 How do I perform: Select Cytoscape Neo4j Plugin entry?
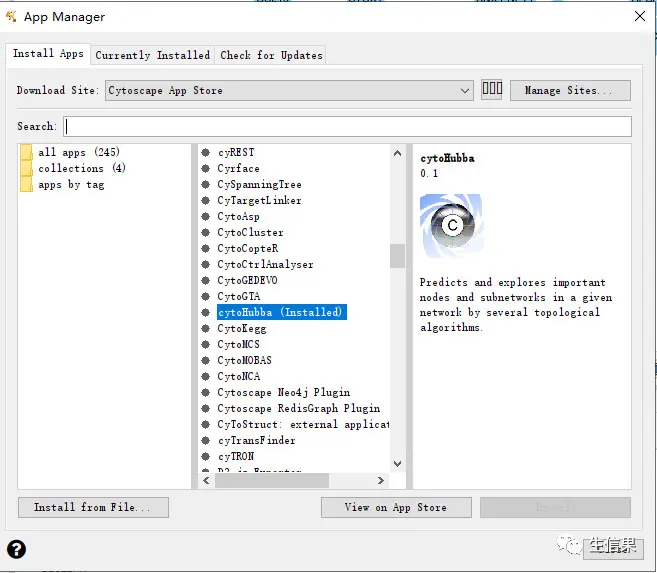click(284, 392)
